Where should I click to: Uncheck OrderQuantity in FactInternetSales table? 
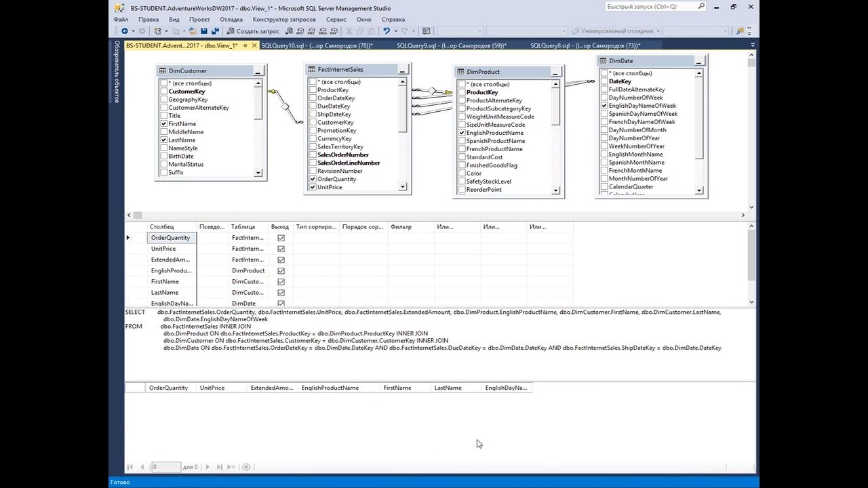click(x=313, y=180)
